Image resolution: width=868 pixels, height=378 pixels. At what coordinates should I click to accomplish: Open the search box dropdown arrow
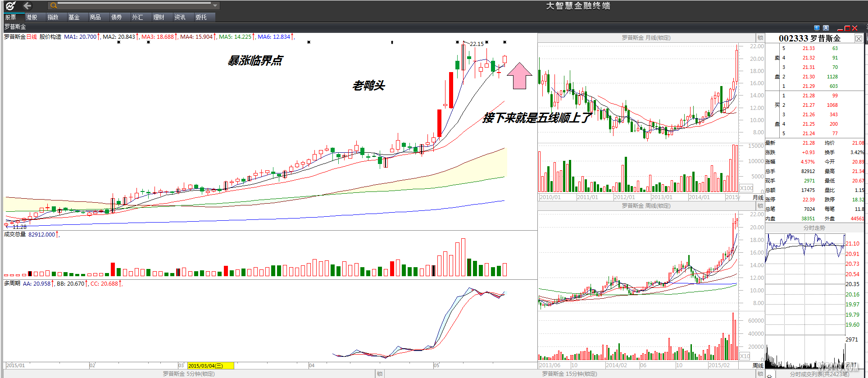tap(215, 6)
